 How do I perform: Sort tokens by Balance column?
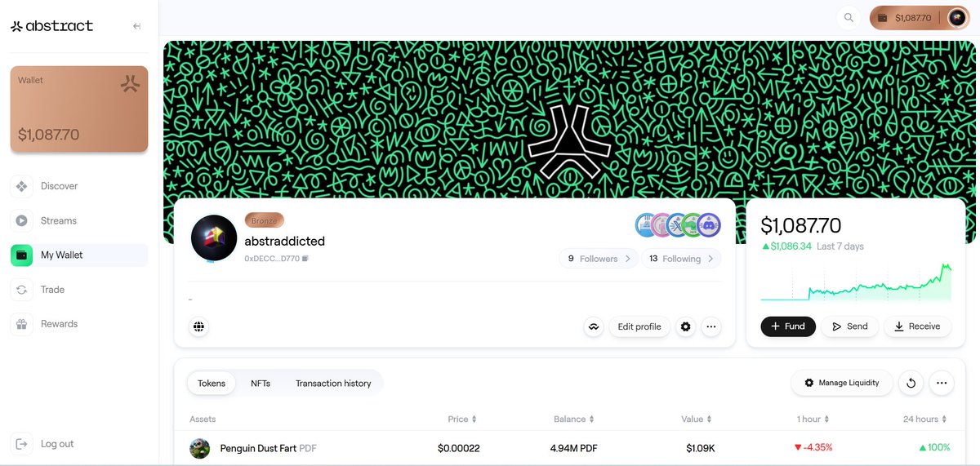coord(572,419)
